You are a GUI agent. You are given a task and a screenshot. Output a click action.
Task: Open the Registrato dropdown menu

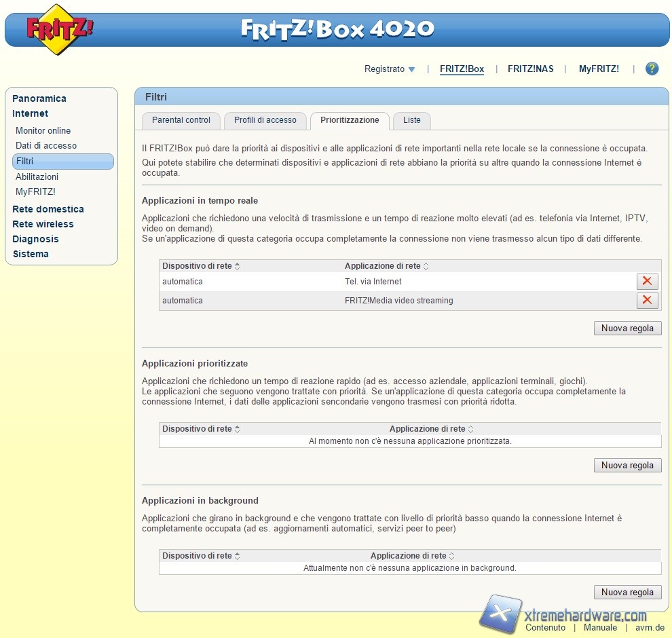390,69
